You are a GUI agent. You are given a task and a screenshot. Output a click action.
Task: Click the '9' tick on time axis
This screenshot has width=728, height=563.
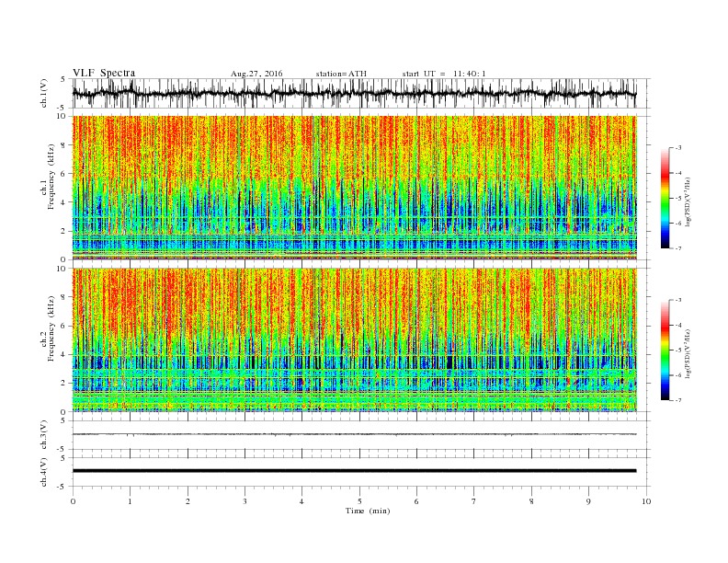[x=588, y=501]
